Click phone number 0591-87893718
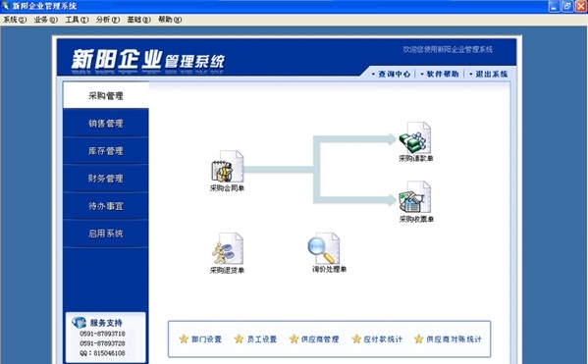The image size is (588, 364). click(x=102, y=334)
